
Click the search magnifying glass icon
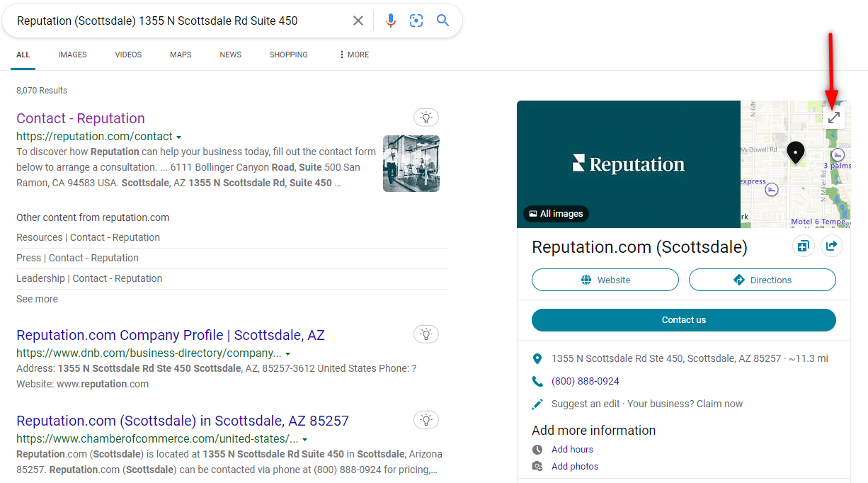[x=442, y=21]
